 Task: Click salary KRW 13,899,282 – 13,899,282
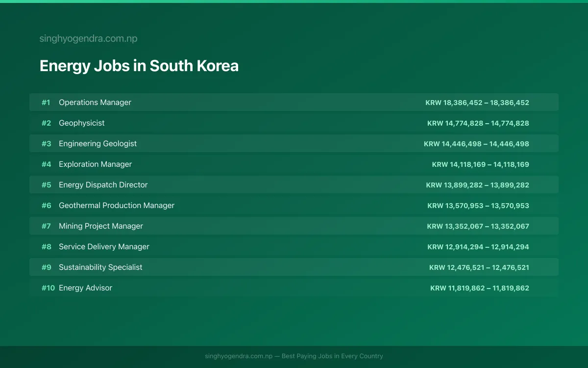click(x=478, y=185)
